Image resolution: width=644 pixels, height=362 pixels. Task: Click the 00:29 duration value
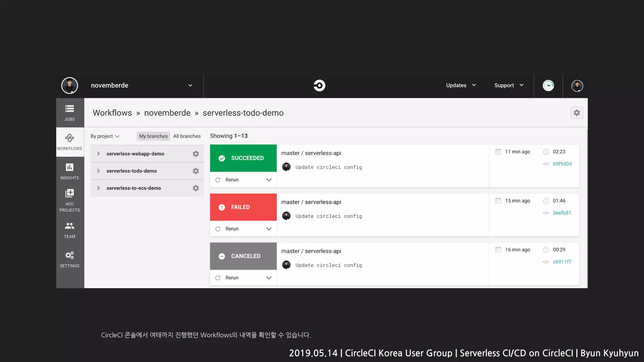[559, 250]
